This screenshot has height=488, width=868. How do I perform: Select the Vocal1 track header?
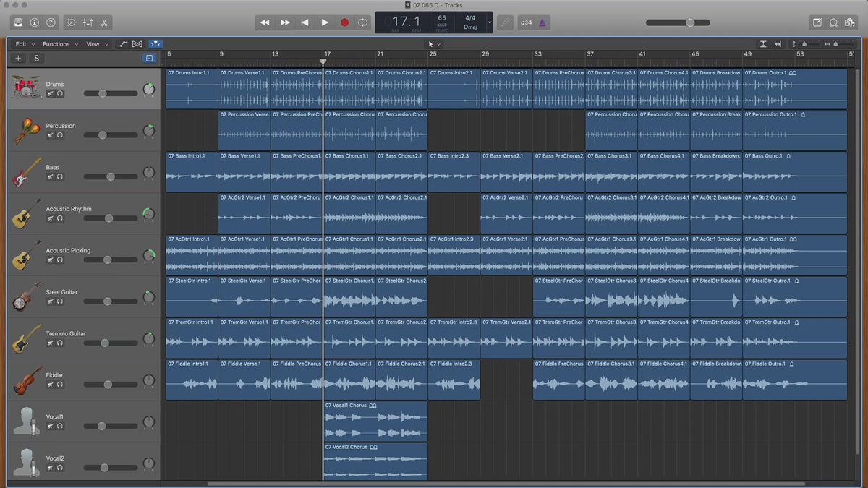pos(55,417)
